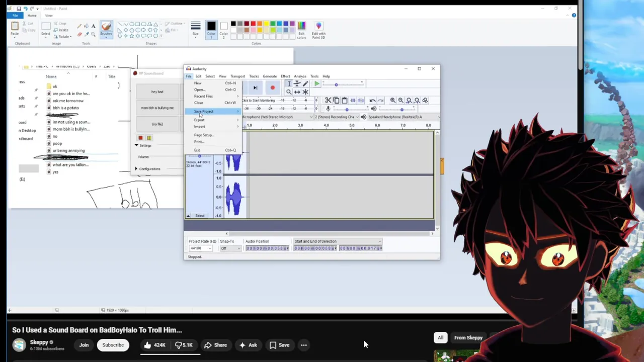The width and height of the screenshot is (644, 362).
Task: Click the Copy icon in Audacity edit toolbar
Action: click(x=336, y=101)
